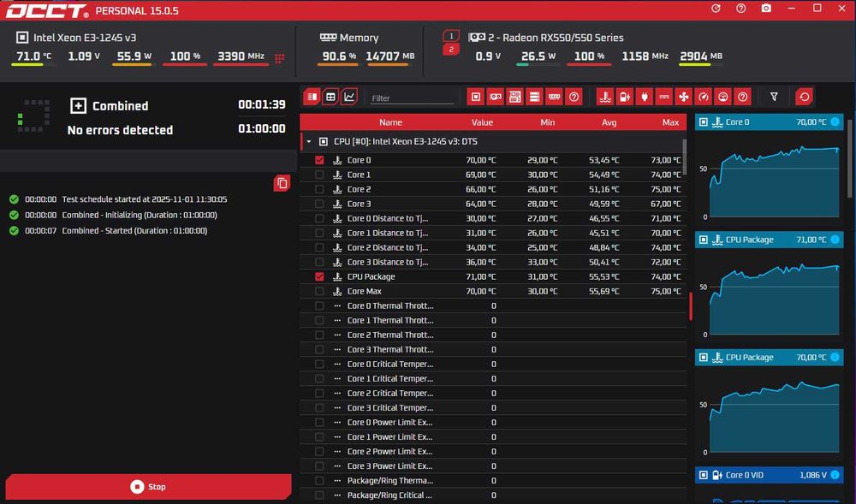Check Core 0 Thermal Throttling checkbox
Image resolution: width=856 pixels, height=504 pixels.
(319, 305)
